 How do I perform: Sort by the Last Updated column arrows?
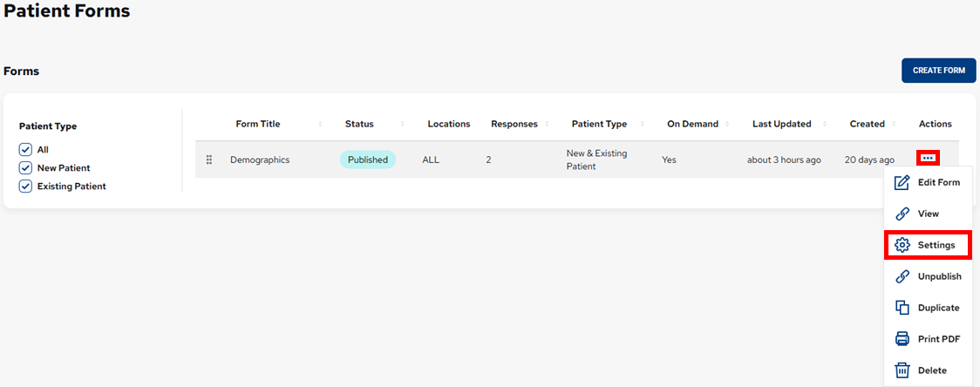(x=825, y=124)
